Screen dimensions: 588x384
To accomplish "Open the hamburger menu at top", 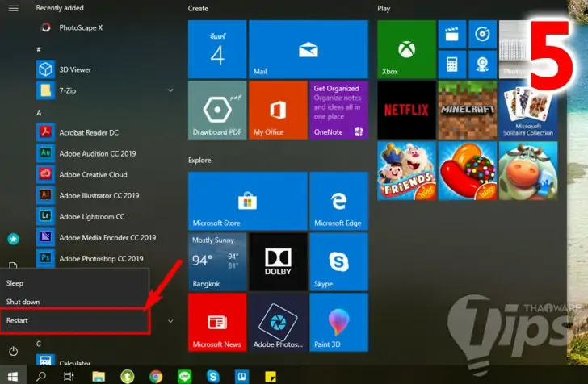I will [x=14, y=8].
